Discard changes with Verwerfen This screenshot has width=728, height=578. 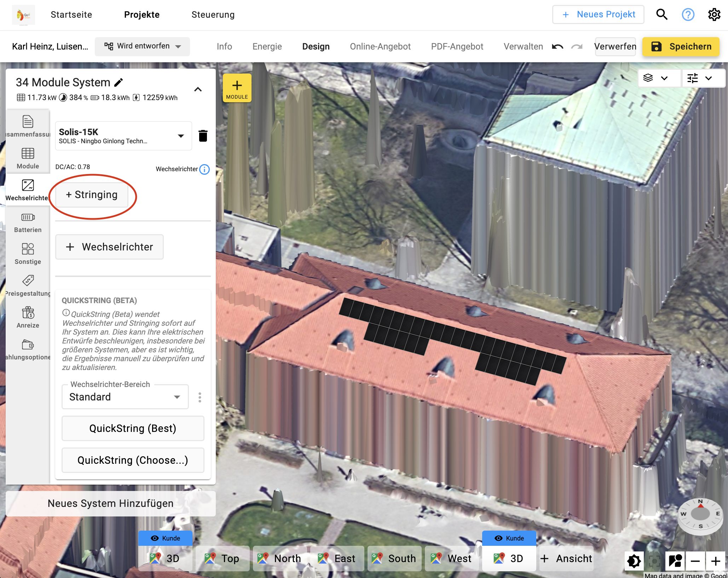pyautogui.click(x=615, y=46)
